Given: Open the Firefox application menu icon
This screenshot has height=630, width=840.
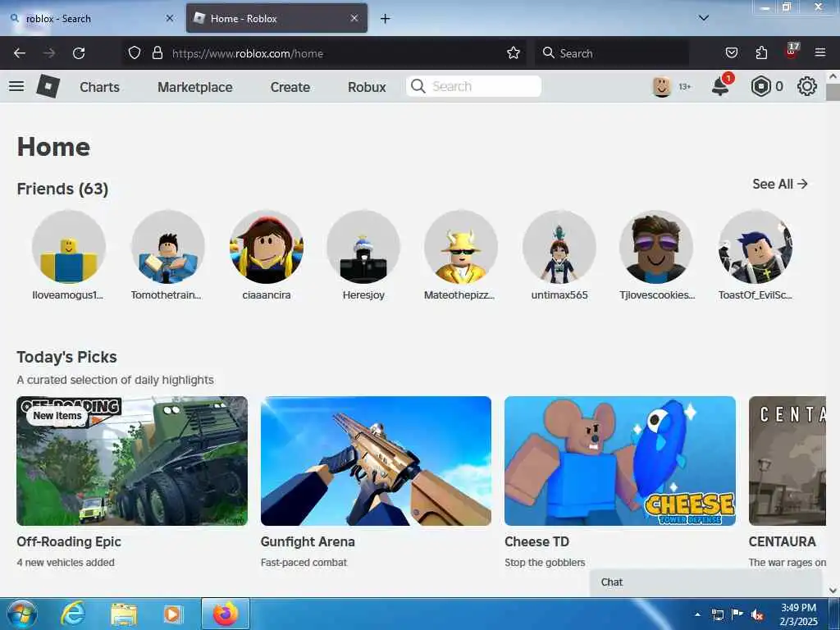Looking at the screenshot, I should 820,52.
